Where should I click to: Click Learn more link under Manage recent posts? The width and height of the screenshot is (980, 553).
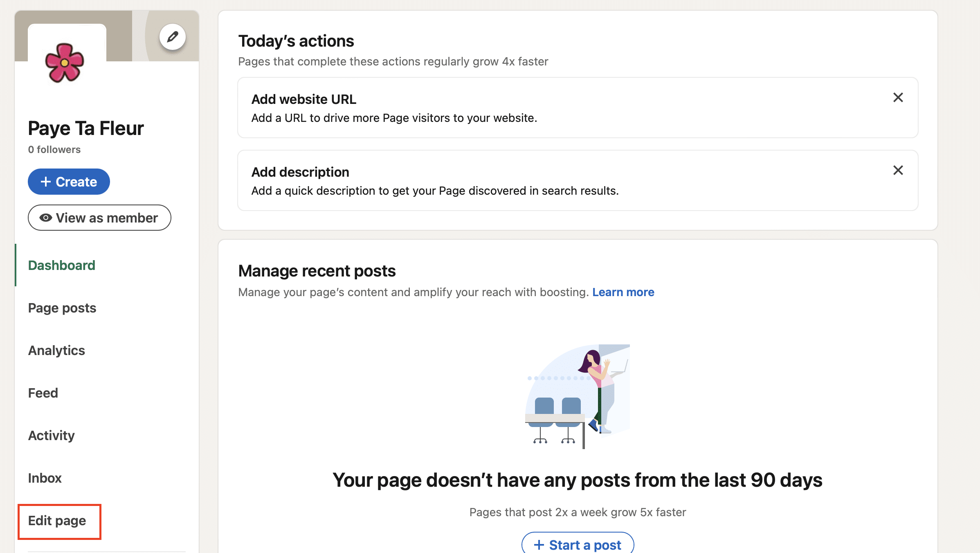[x=623, y=291]
